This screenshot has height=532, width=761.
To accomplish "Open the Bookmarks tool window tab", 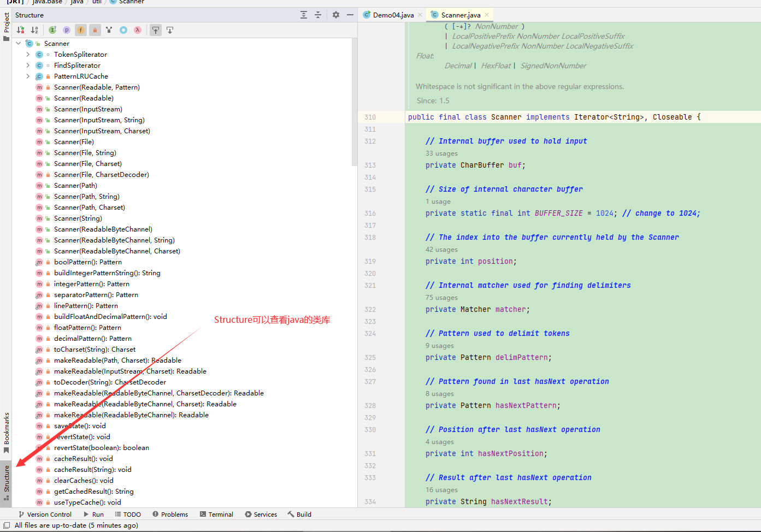I will click(6, 433).
